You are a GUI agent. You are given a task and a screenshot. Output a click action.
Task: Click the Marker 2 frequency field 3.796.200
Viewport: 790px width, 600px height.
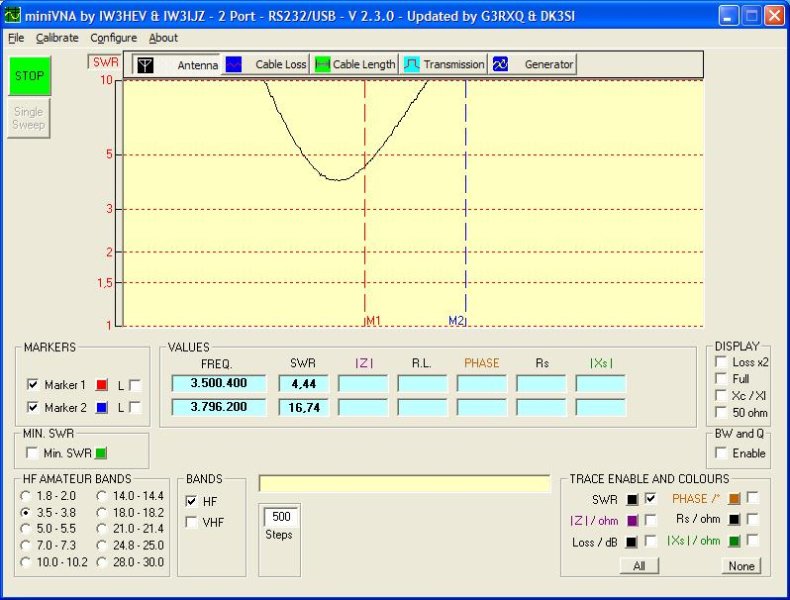tap(219, 407)
